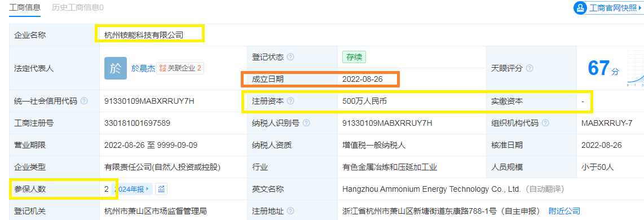Screen dimensions: 644x220
Task: Click help icon beside 登记状态
Action: tap(291, 57)
